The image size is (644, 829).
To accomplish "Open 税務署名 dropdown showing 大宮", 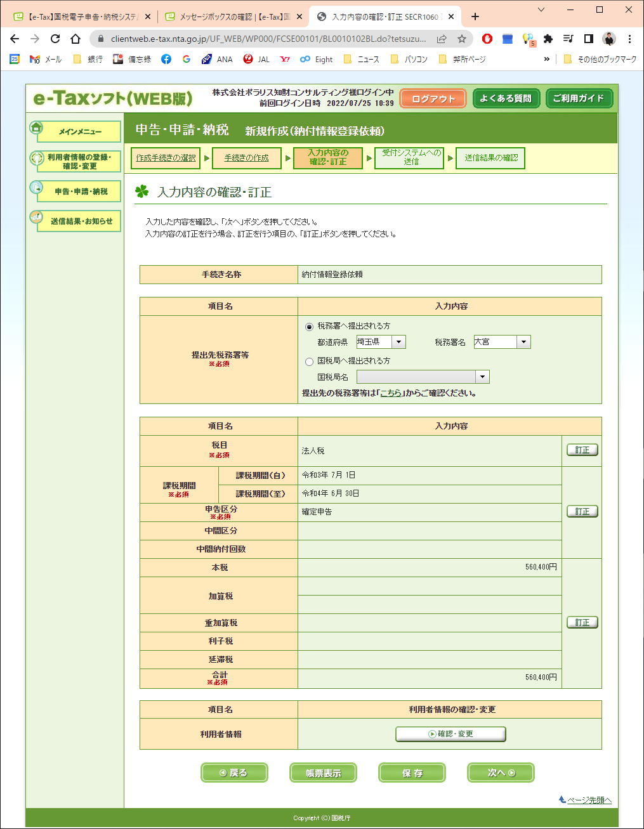I will tap(502, 342).
